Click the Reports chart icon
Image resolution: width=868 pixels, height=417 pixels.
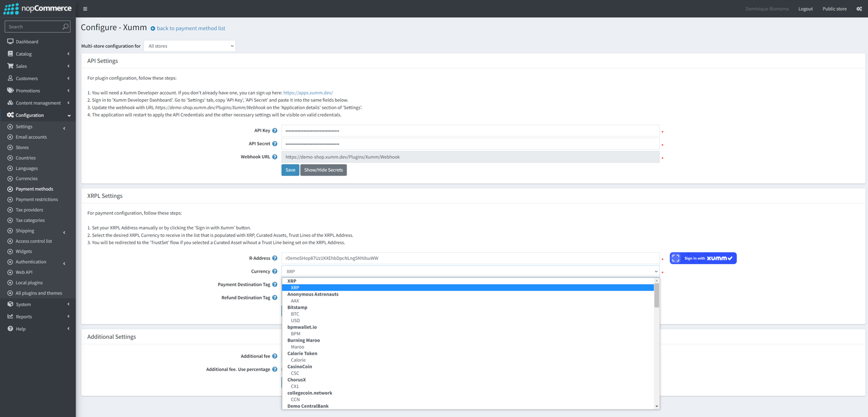coord(10,316)
